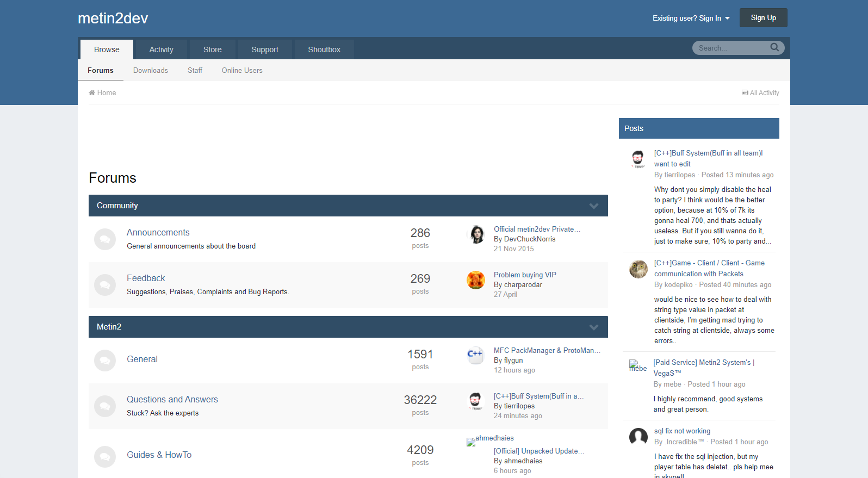Open the Existing user Sign In dropdown
This screenshot has width=868, height=478.
coord(691,18)
